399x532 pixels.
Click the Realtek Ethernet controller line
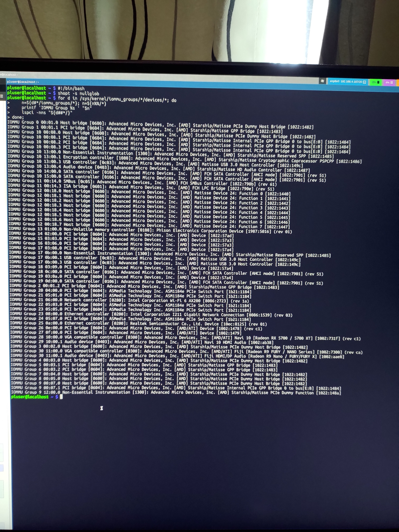(x=138, y=324)
